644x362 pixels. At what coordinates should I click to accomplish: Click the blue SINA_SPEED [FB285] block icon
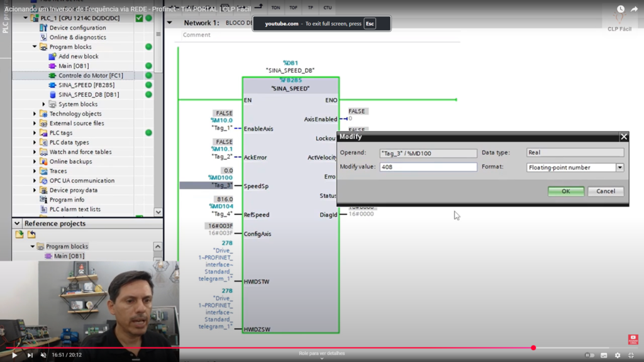click(52, 85)
